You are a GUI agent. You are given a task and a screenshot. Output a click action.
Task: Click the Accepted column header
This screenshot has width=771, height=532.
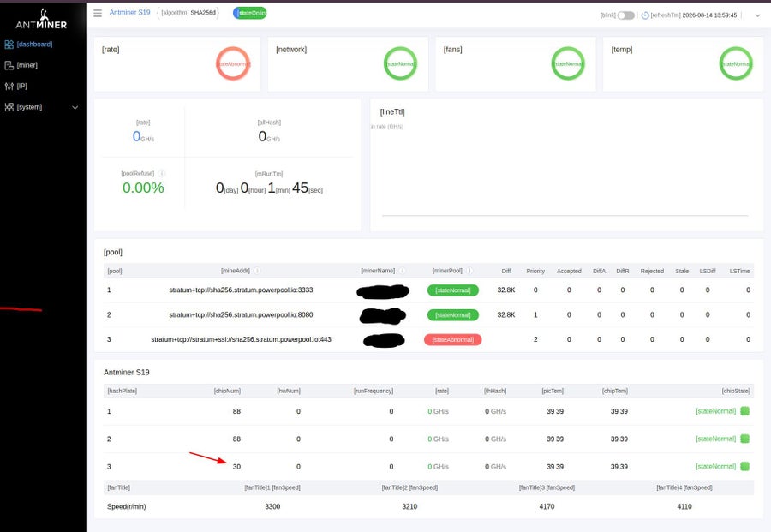pos(569,271)
